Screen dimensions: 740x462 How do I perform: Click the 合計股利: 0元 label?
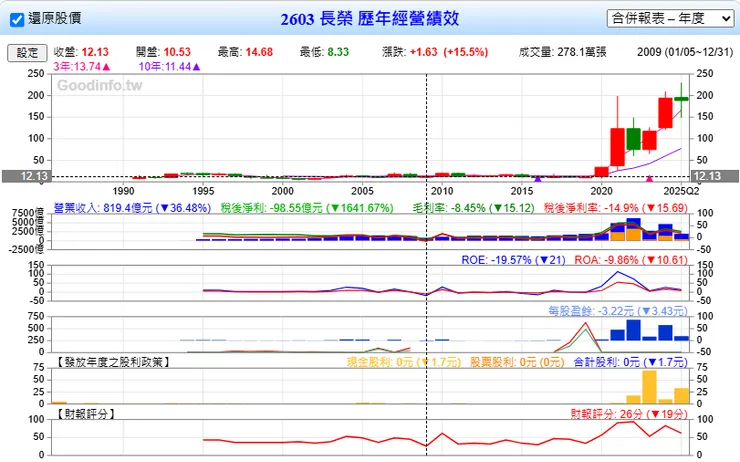(631, 362)
